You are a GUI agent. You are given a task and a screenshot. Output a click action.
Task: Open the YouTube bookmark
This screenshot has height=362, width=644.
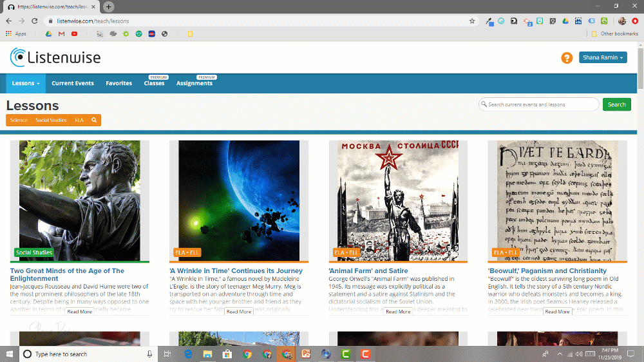tap(74, 33)
